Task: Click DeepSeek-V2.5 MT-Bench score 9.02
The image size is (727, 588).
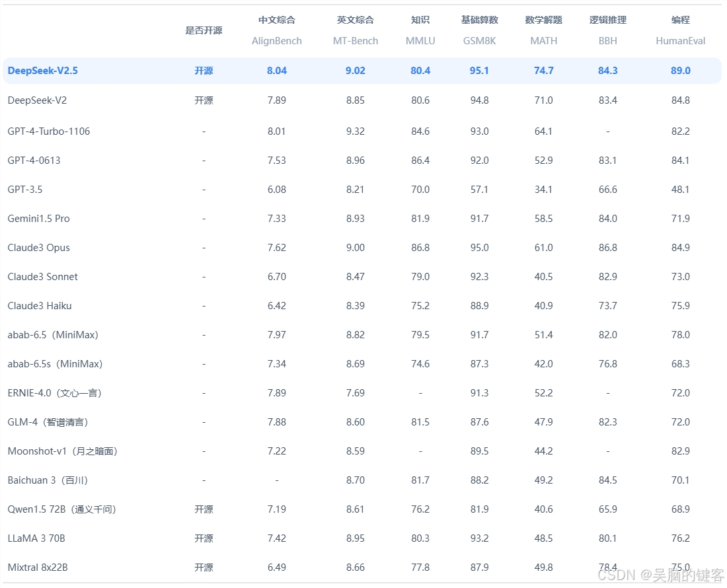Action: click(x=356, y=71)
